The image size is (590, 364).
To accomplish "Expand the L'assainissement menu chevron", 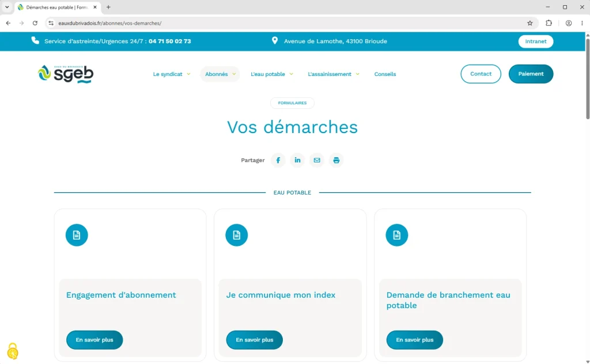I will coord(357,74).
